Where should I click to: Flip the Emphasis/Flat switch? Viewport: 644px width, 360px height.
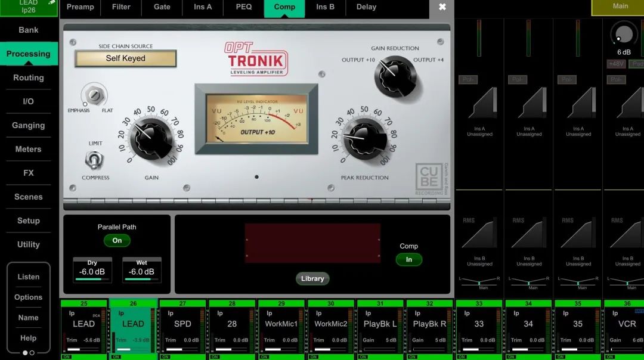coord(94,95)
